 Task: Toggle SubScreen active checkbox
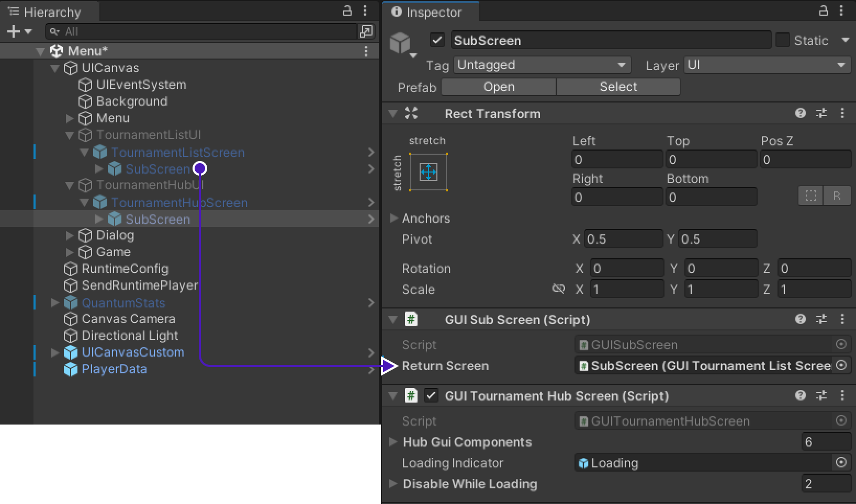pyautogui.click(x=437, y=40)
